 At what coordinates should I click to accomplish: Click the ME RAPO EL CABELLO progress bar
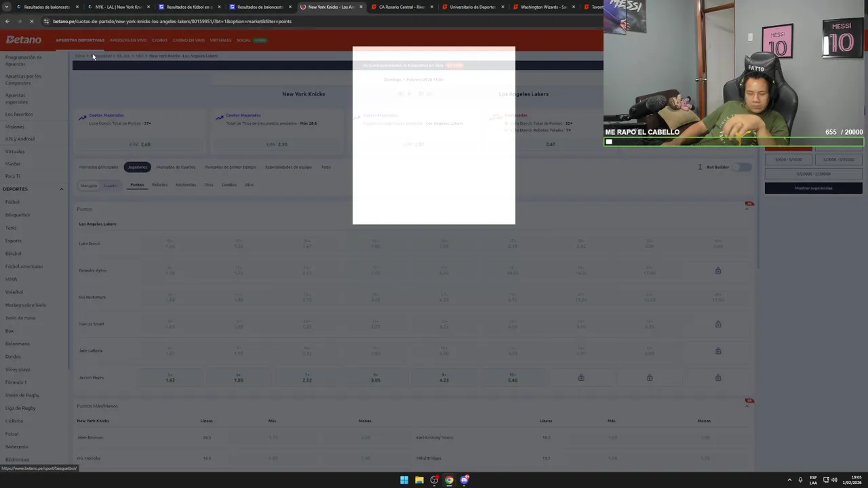734,142
